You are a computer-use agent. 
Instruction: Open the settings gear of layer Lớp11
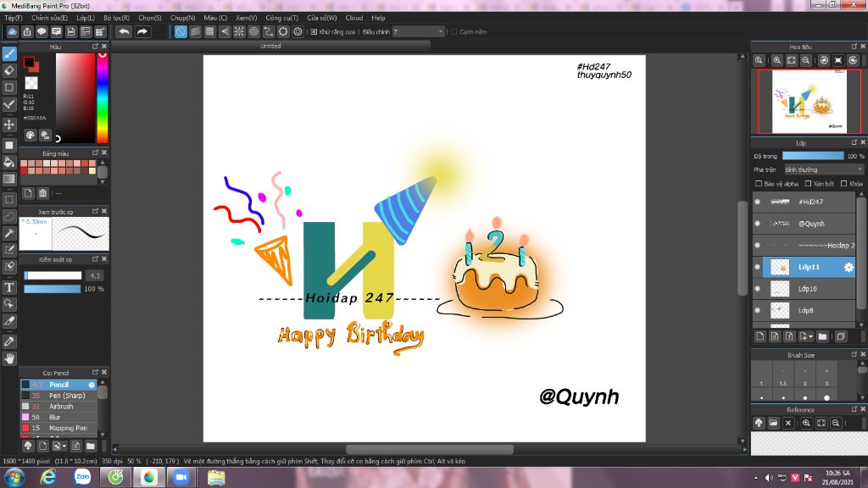coord(849,267)
